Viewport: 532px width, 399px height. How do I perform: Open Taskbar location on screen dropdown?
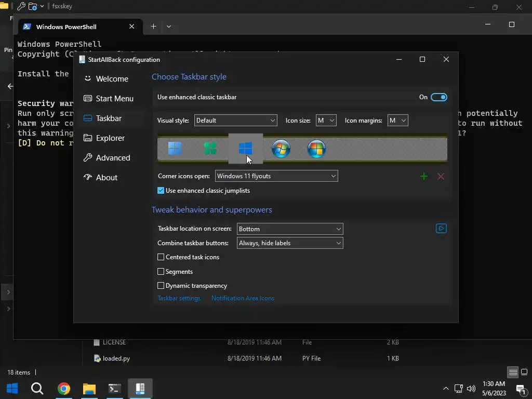(x=290, y=229)
